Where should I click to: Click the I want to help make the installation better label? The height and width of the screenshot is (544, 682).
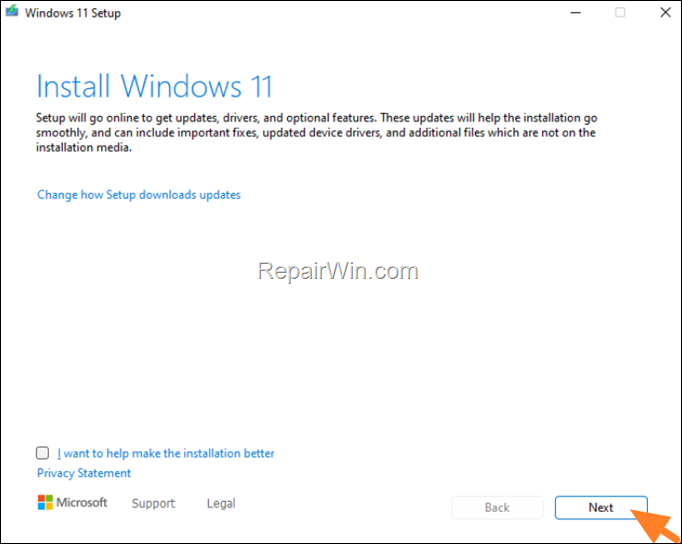tap(166, 454)
